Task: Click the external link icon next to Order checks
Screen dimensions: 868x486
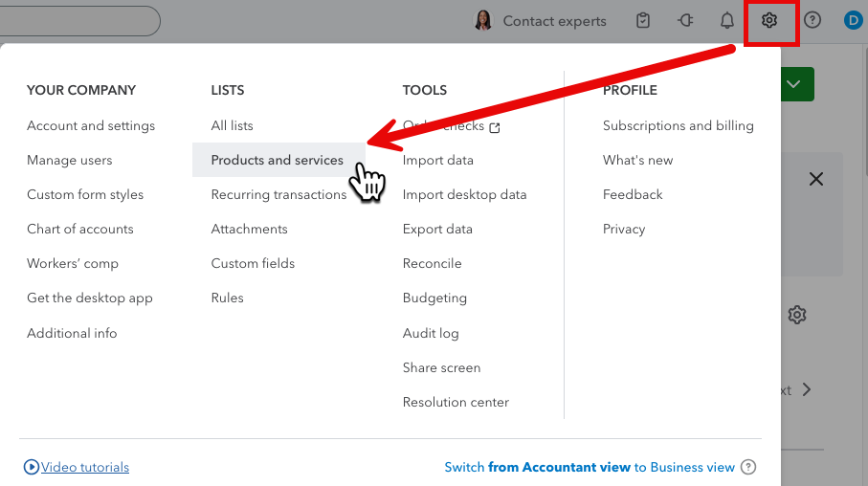Action: click(495, 128)
